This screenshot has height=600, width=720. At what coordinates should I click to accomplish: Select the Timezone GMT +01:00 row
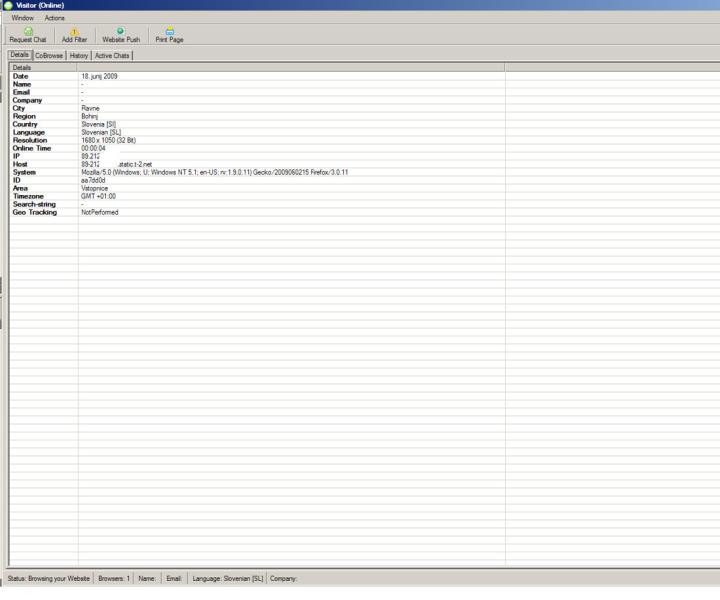tap(98, 196)
